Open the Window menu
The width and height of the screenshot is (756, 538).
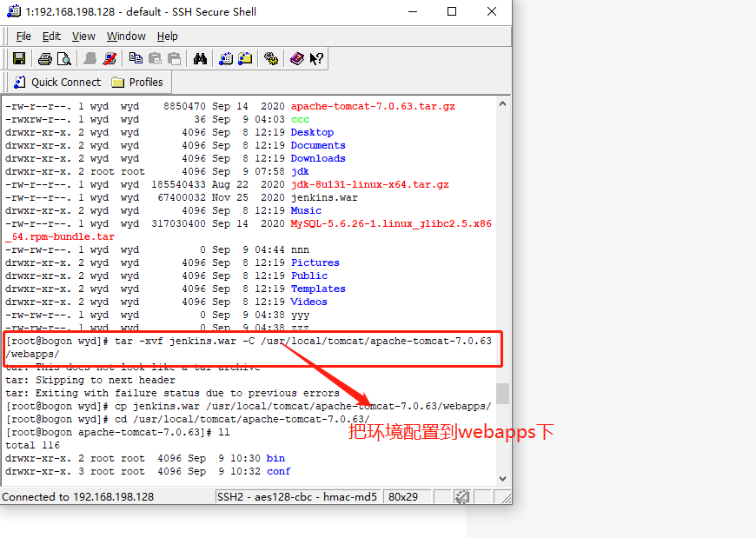pos(126,37)
